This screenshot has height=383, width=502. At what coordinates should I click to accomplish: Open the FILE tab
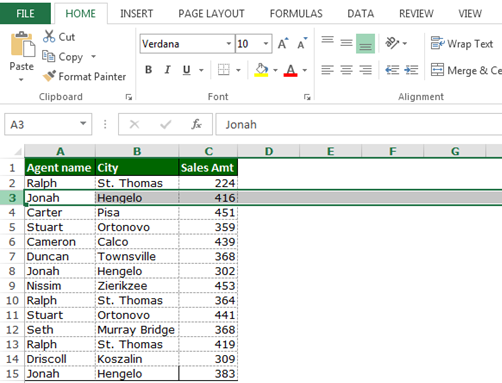point(25,13)
